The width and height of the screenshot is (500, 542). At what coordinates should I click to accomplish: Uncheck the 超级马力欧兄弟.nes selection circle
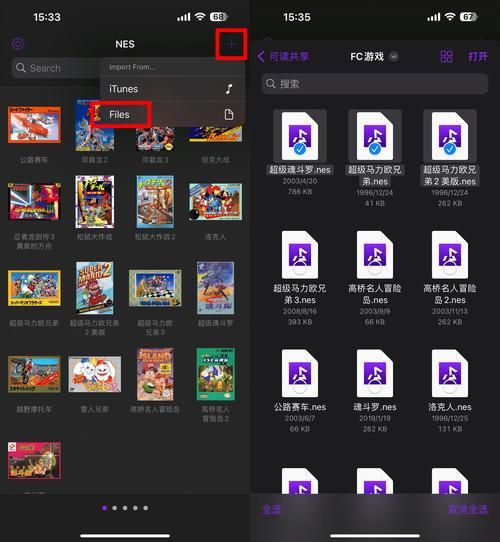click(375, 149)
